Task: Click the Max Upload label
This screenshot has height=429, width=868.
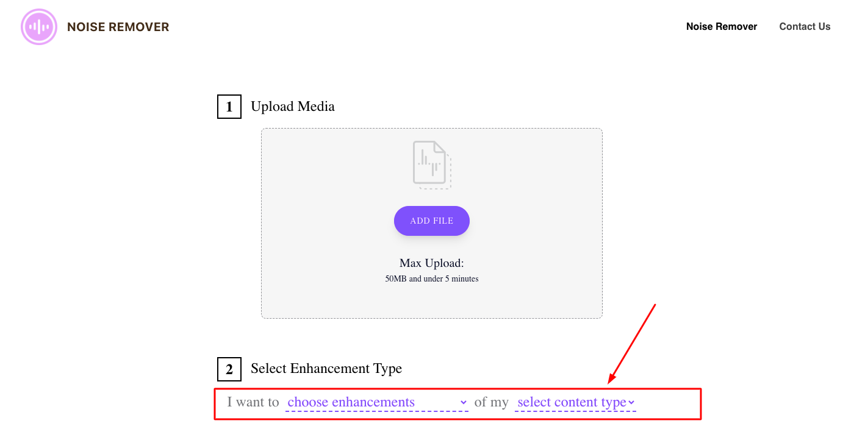Action: coord(432,263)
